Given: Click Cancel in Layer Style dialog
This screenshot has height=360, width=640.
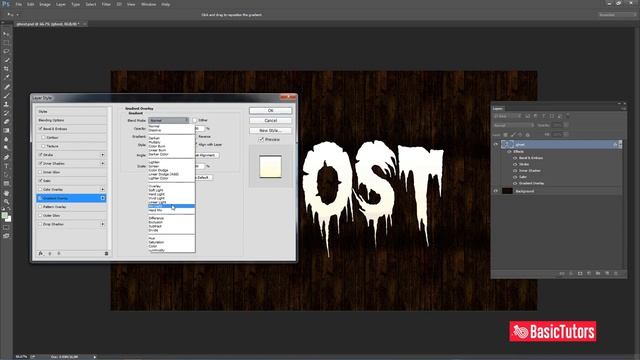Looking at the screenshot, I should pyautogui.click(x=270, y=120).
